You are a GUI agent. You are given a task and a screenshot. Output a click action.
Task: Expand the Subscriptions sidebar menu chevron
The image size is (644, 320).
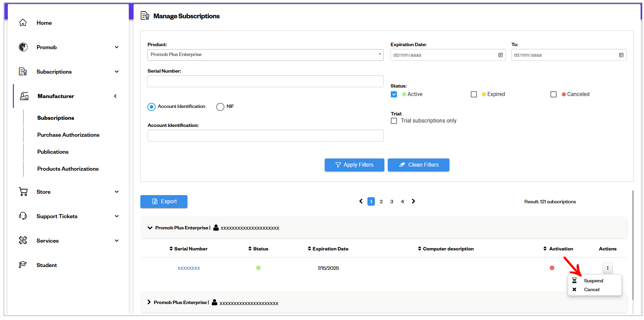point(117,72)
